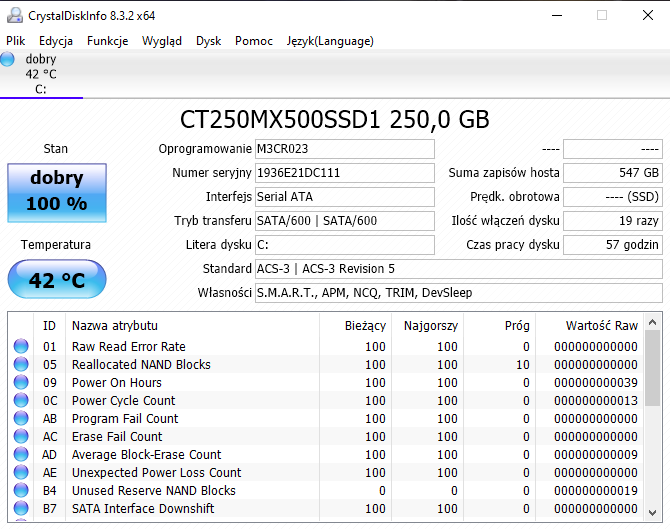
Task: Click the Tryb transferu field SATA/600
Action: [345, 220]
